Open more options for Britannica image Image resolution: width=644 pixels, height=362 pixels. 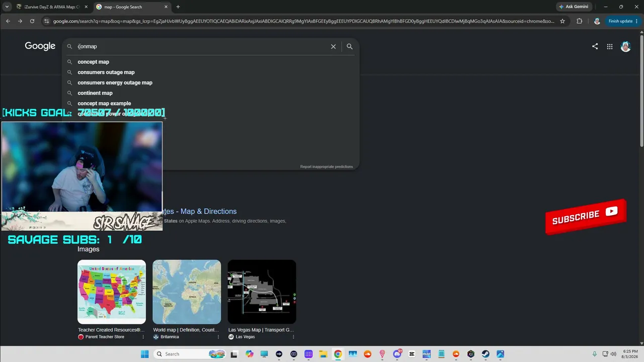coord(218,337)
